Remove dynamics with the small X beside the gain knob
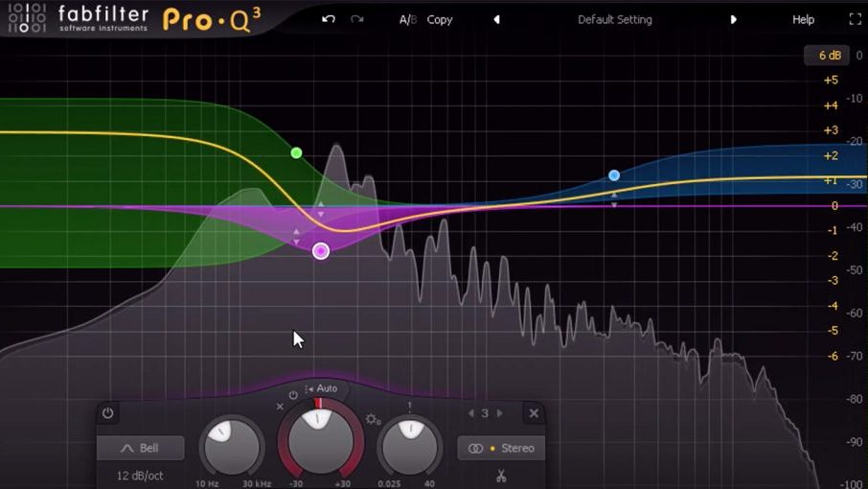The width and height of the screenshot is (868, 489). (x=280, y=407)
